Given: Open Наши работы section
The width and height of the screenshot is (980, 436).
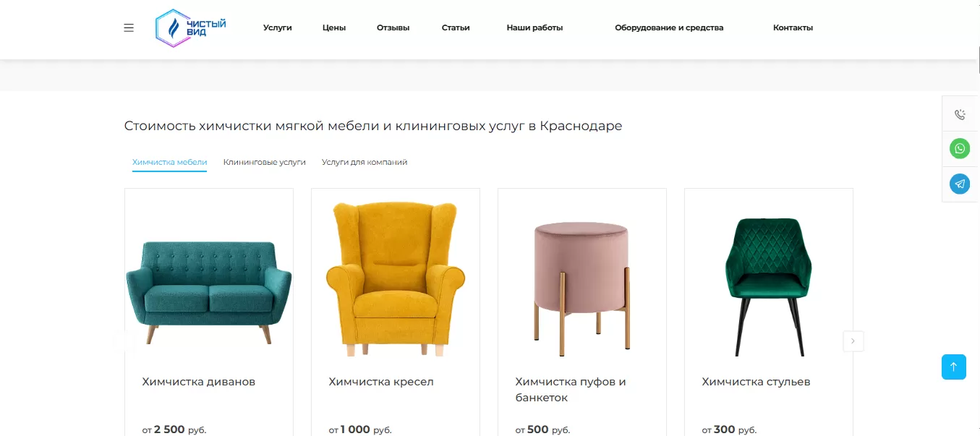Looking at the screenshot, I should [x=534, y=28].
